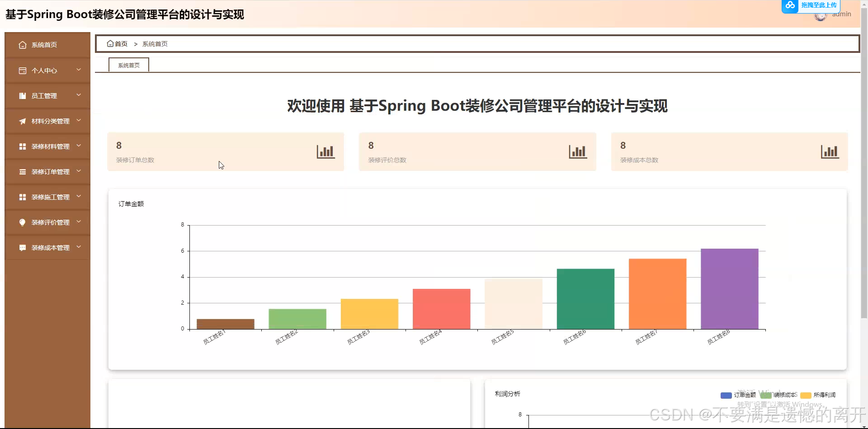Click the 员工姓名5 axis label
868x429 pixels.
pos(502,337)
